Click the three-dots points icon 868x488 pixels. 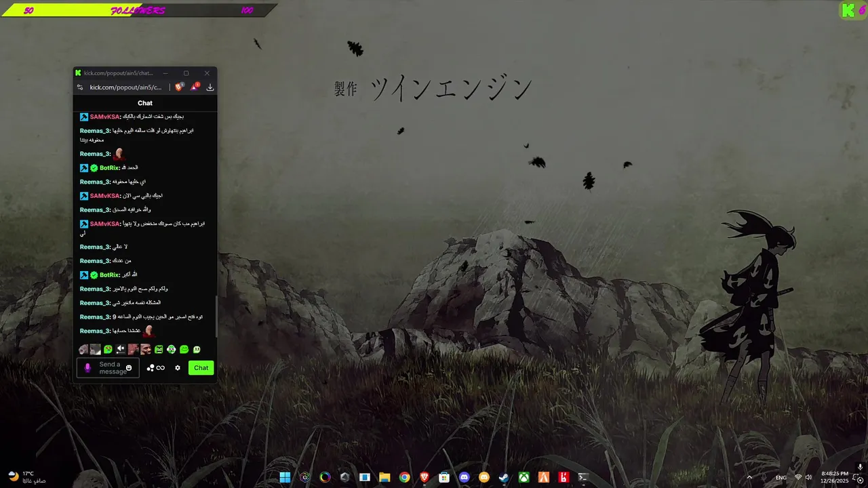pyautogui.click(x=151, y=367)
